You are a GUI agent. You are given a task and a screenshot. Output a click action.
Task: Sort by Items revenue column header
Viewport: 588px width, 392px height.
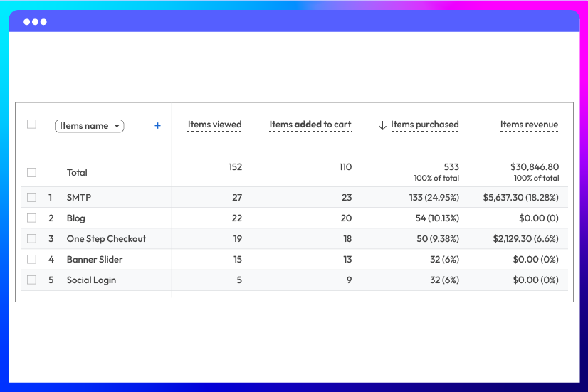(529, 125)
